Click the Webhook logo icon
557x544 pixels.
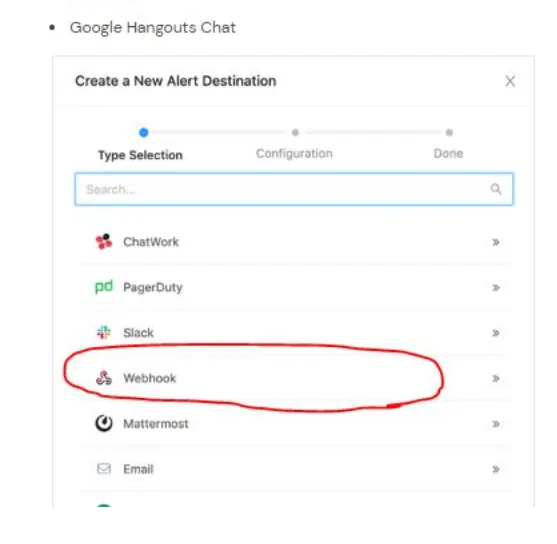point(104,378)
